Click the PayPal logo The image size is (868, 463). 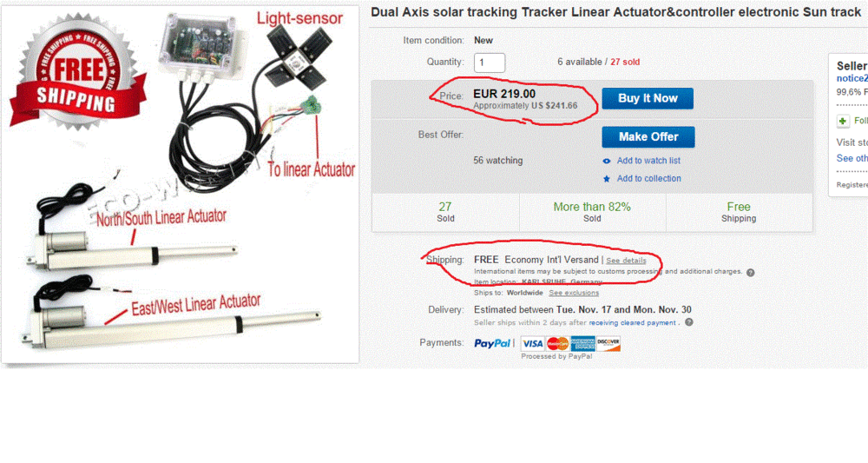tap(492, 344)
